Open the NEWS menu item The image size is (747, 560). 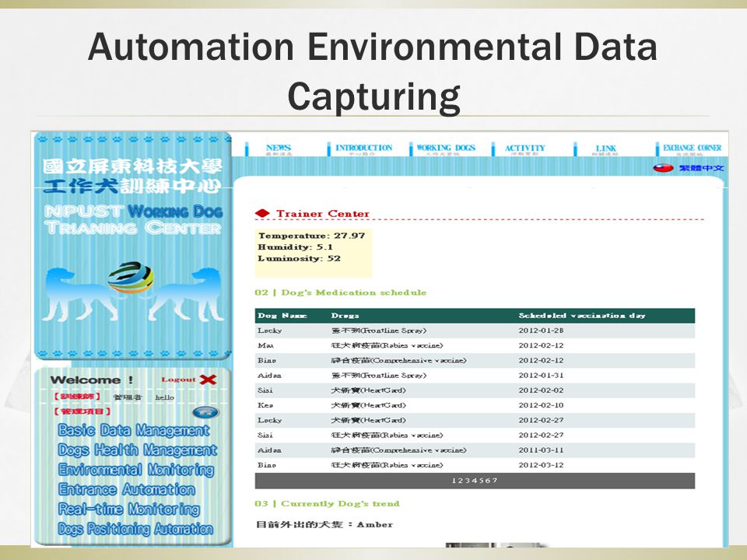point(279,148)
